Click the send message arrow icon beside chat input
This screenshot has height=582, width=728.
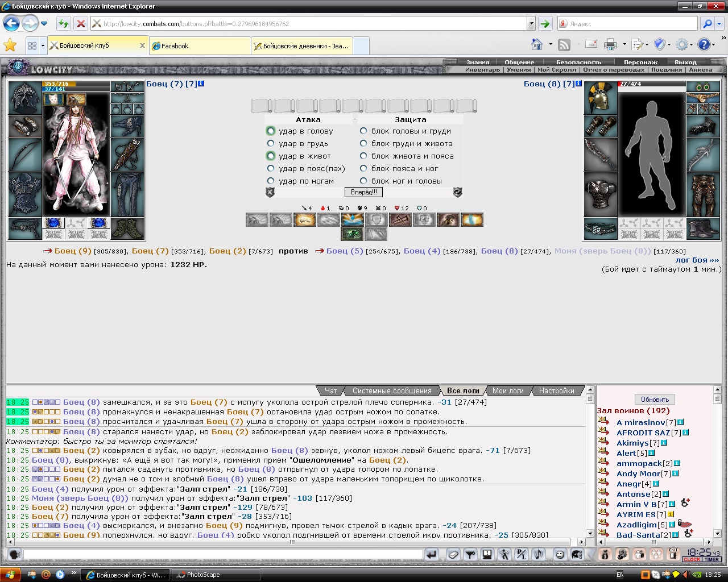tap(432, 554)
